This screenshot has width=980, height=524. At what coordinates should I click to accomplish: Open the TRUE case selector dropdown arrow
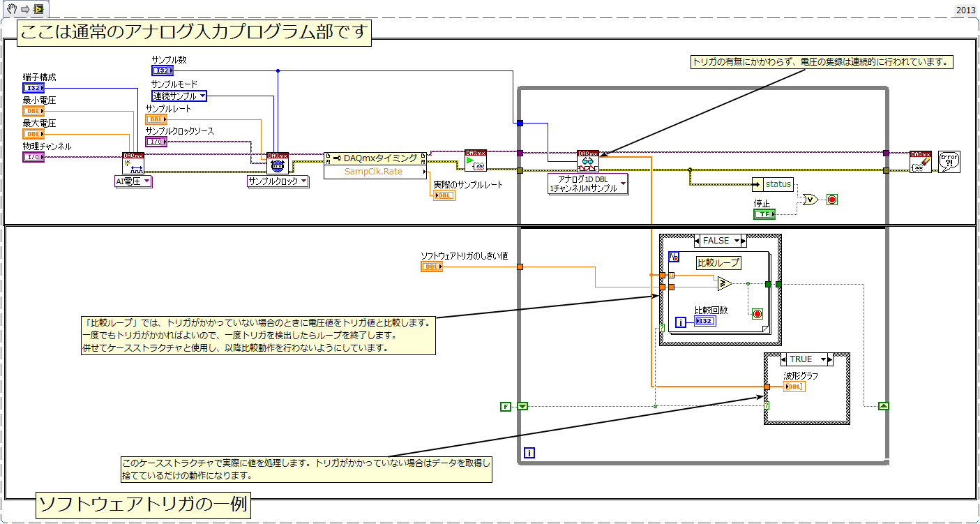click(x=824, y=359)
